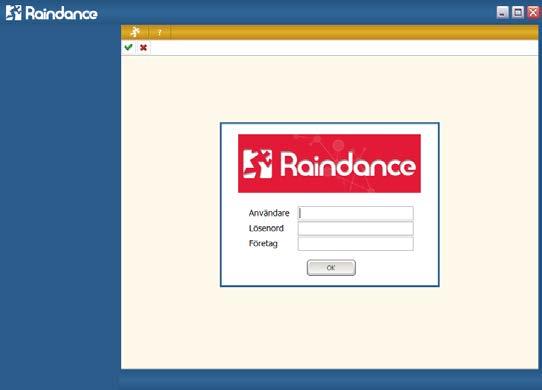Click the Raindance wordmark in the title bar
The image size is (542, 390).
(62, 13)
